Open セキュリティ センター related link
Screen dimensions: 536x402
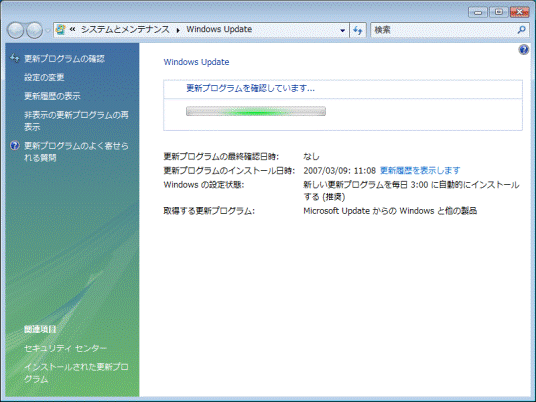tap(65, 348)
